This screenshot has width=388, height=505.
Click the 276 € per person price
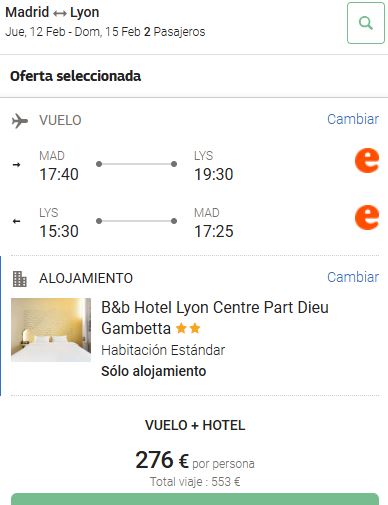195,460
